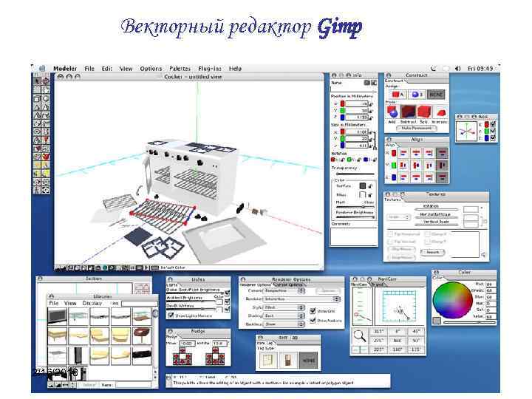Click Y-axis center align icon in Align
The height and width of the screenshot is (399, 532).
click(416, 166)
